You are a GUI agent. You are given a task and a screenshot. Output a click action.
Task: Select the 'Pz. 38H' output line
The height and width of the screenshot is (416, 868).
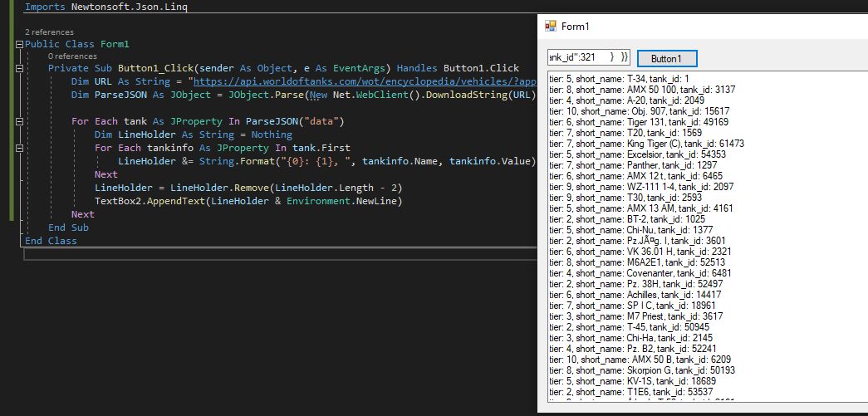click(636, 284)
